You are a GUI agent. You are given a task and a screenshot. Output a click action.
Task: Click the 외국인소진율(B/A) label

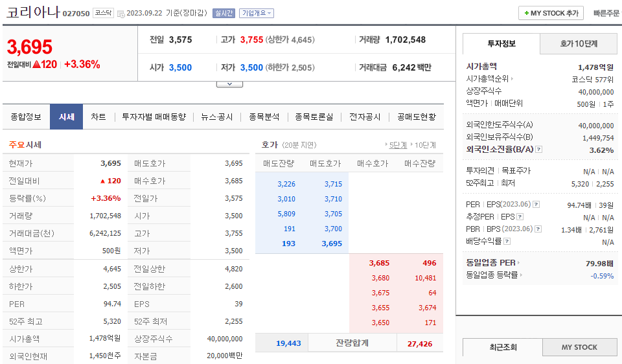[x=500, y=150]
